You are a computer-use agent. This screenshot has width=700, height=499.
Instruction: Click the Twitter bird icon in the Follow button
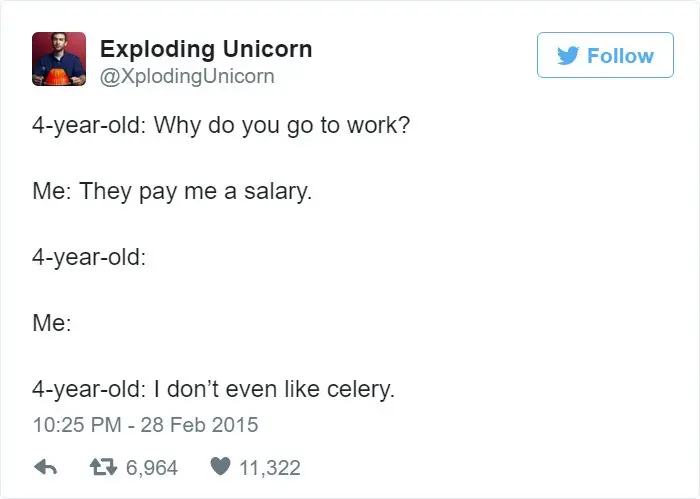[568, 56]
